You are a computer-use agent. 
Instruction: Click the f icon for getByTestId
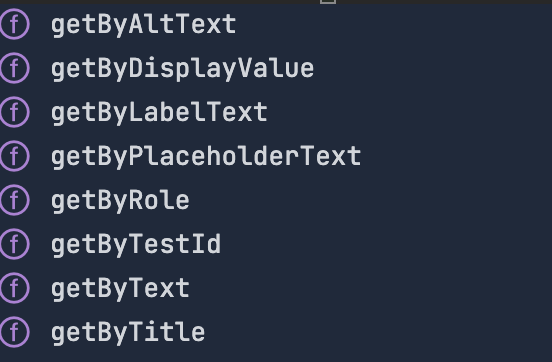14,244
